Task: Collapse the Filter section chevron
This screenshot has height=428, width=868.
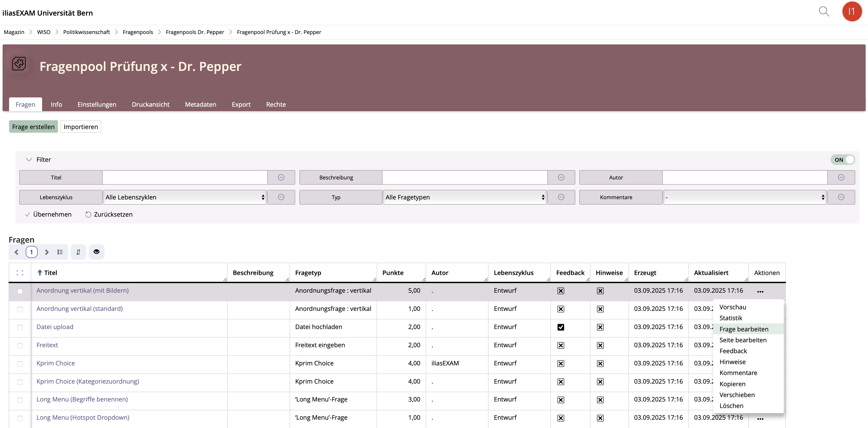Action: tap(29, 160)
